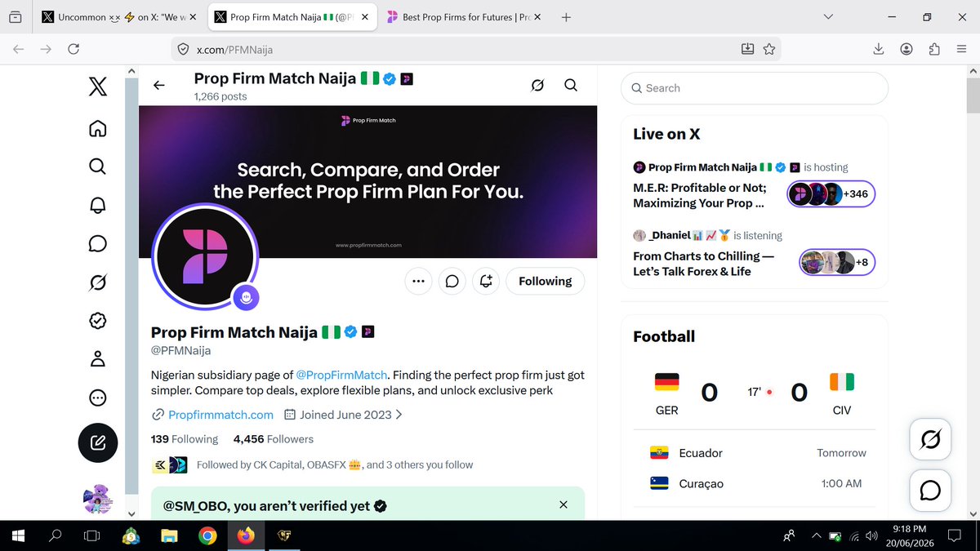The width and height of the screenshot is (980, 551).
Task: Open GER vs CIV football match
Action: [755, 394]
